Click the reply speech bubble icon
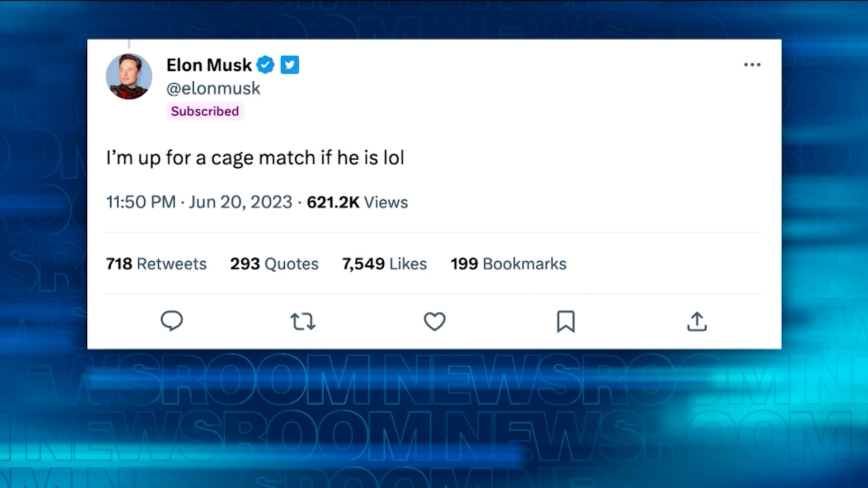 click(x=172, y=321)
